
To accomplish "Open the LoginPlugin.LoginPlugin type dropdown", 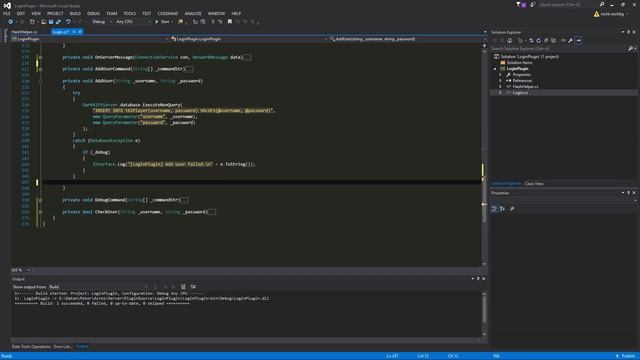I will coord(249,39).
